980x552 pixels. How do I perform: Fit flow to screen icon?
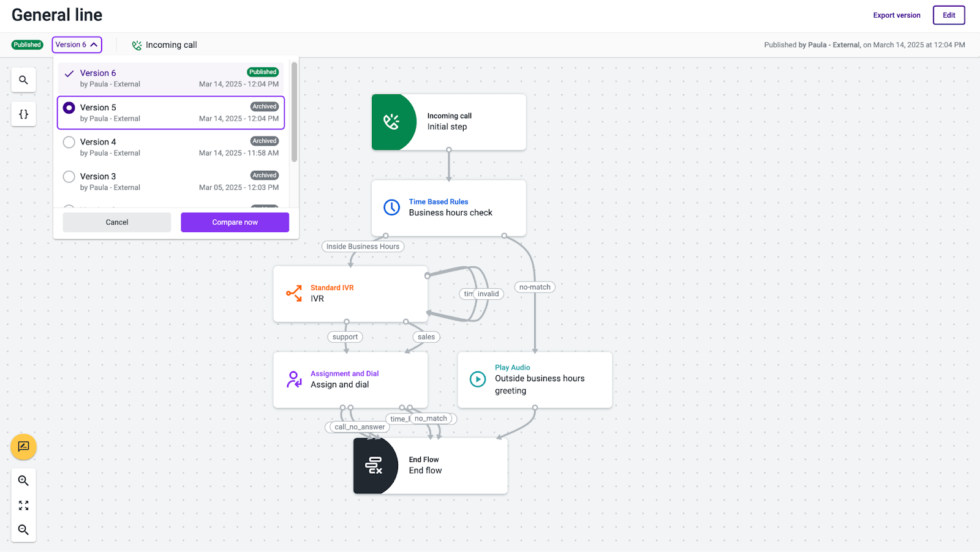click(23, 505)
